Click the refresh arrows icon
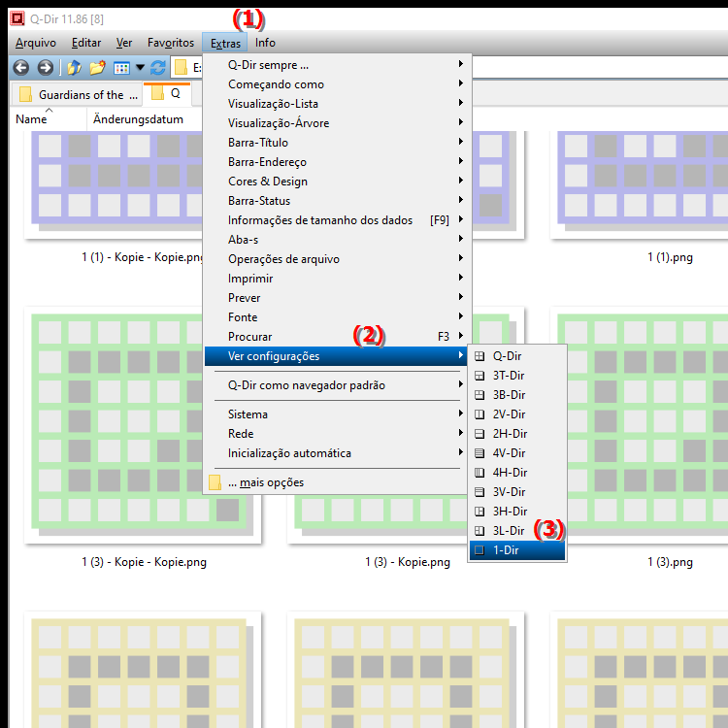The image size is (728, 728). [158, 68]
